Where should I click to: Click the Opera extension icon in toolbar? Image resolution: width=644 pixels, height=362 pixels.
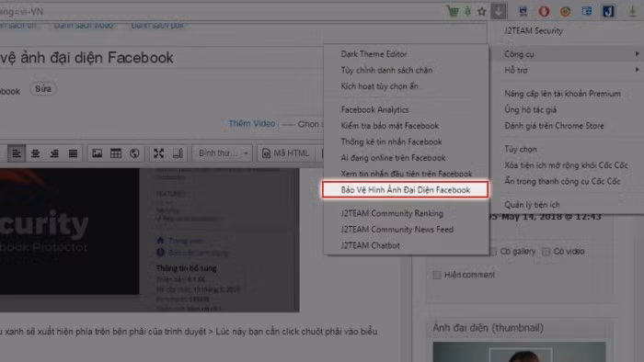pos(544,11)
